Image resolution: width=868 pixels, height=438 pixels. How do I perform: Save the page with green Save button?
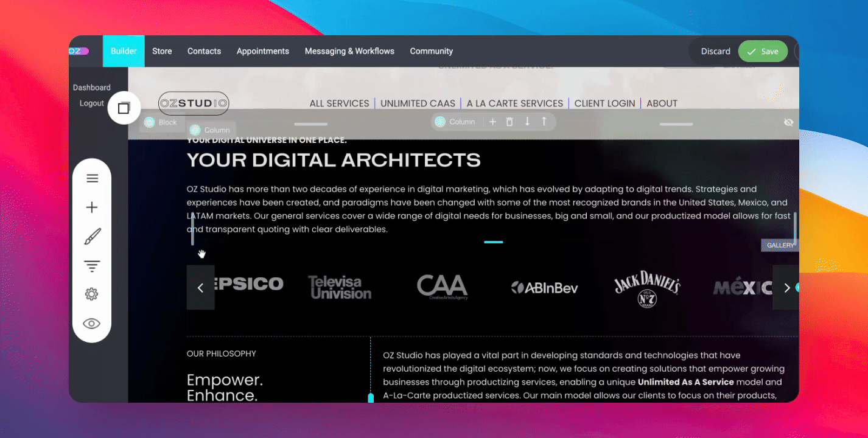click(x=763, y=51)
